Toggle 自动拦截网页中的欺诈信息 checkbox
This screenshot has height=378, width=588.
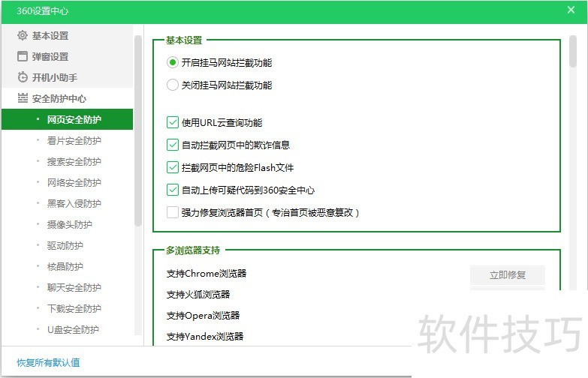(x=173, y=145)
